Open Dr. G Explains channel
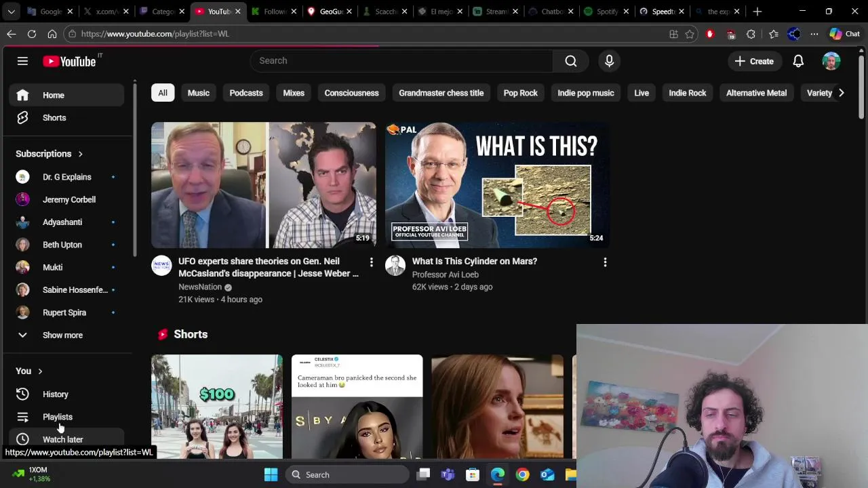The width and height of the screenshot is (868, 488). (66, 177)
